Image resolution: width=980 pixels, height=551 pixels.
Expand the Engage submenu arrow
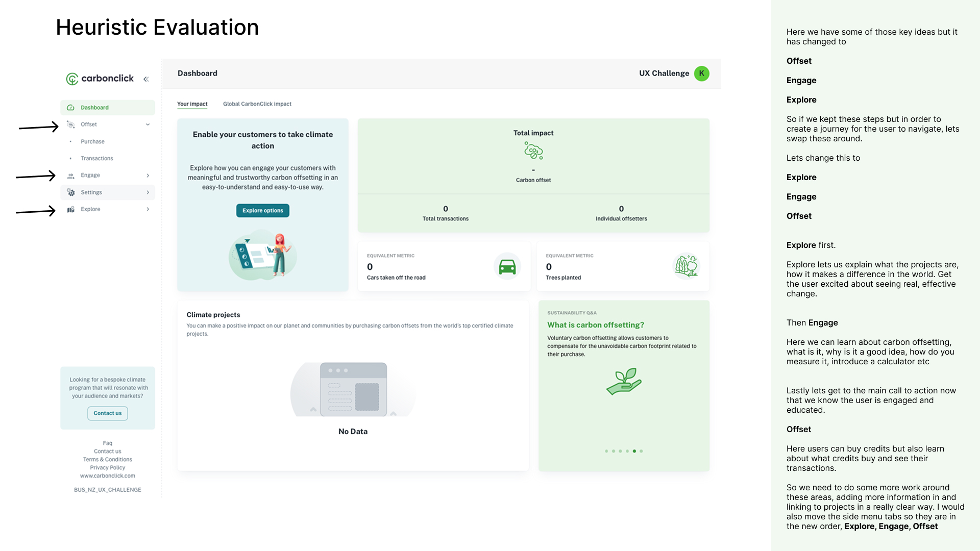[148, 176]
